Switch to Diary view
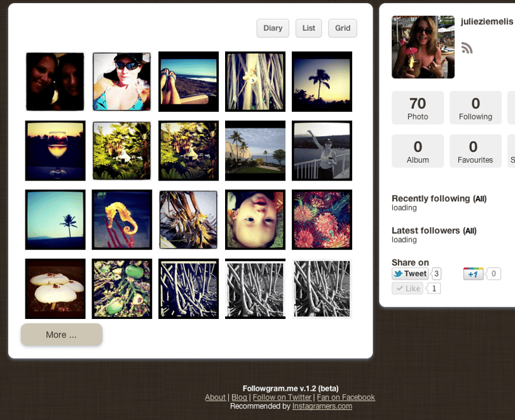 tap(273, 28)
